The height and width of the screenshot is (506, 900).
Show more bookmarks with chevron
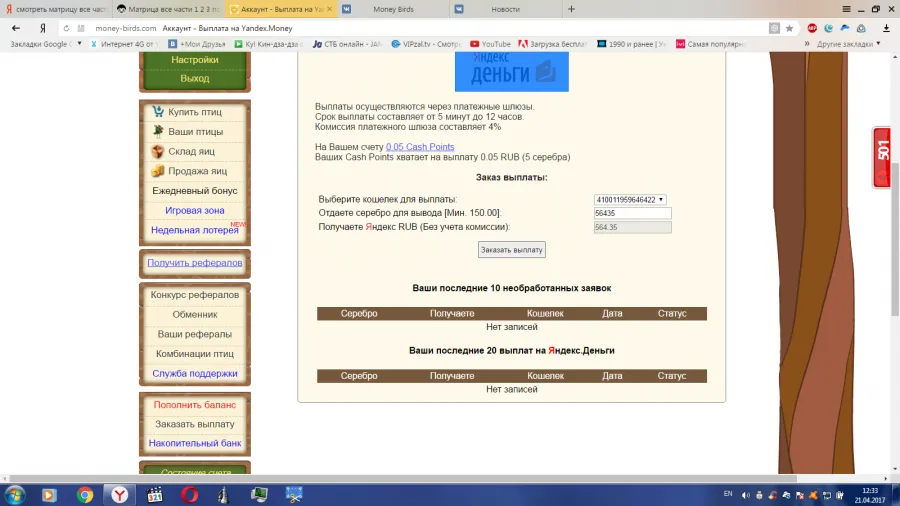(x=806, y=44)
